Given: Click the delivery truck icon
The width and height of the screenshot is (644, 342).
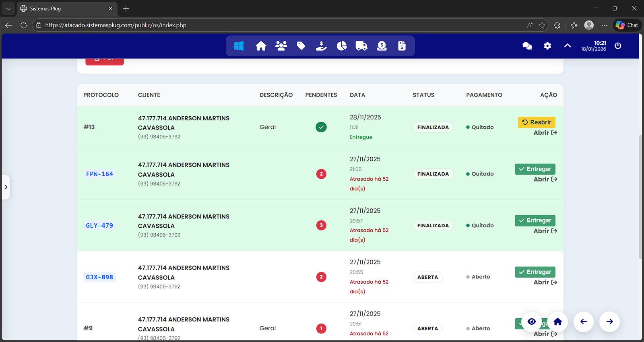Looking at the screenshot, I should (361, 46).
